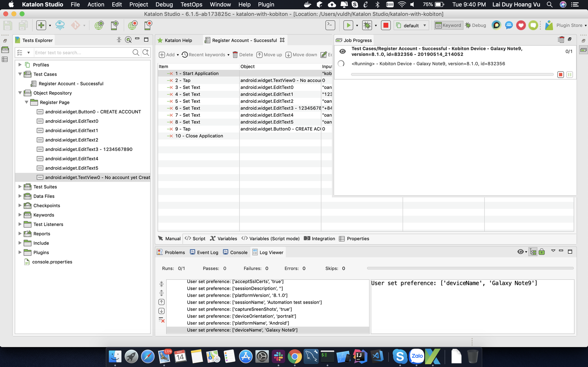
Task: Click the green plus New item icon
Action: point(41,25)
